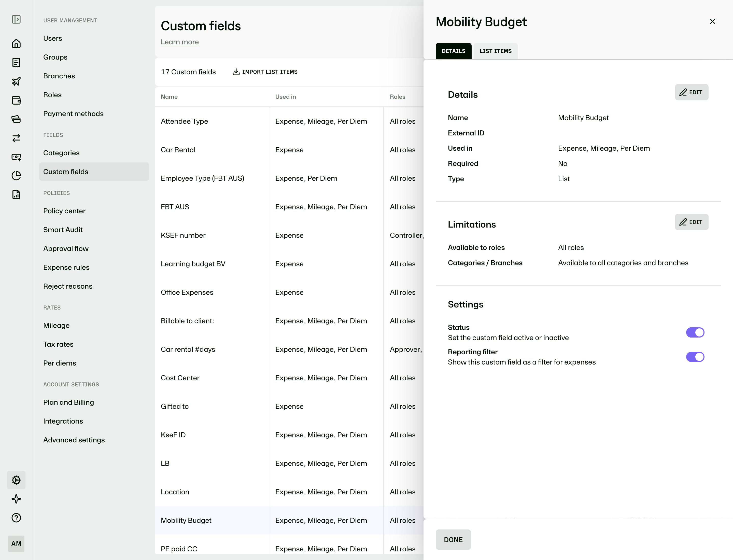This screenshot has width=733, height=560.
Task: Toggle the Status switch off
Action: click(x=695, y=332)
